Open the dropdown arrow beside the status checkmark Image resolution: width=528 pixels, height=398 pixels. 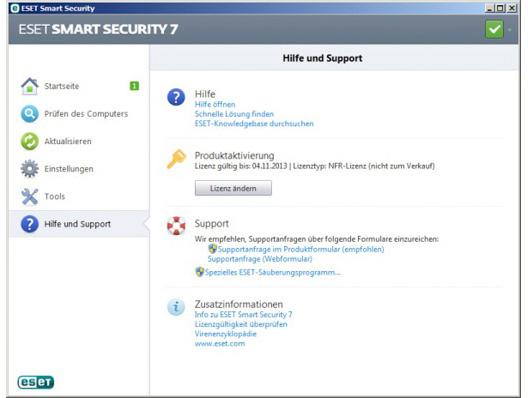pos(510,30)
